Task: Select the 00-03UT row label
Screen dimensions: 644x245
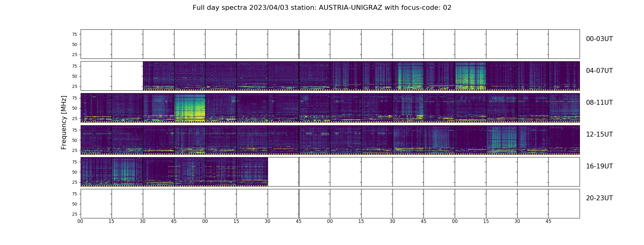Action: [x=599, y=39]
